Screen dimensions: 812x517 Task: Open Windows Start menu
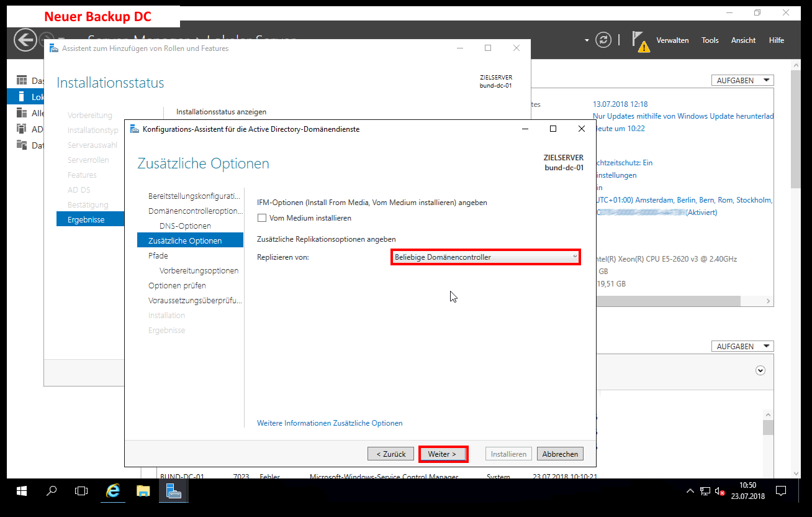pyautogui.click(x=22, y=491)
